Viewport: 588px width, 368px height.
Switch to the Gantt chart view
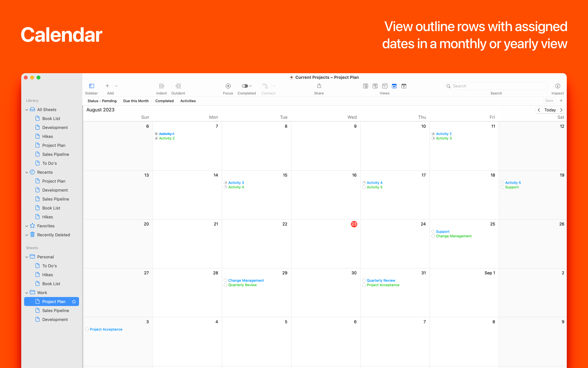375,86
